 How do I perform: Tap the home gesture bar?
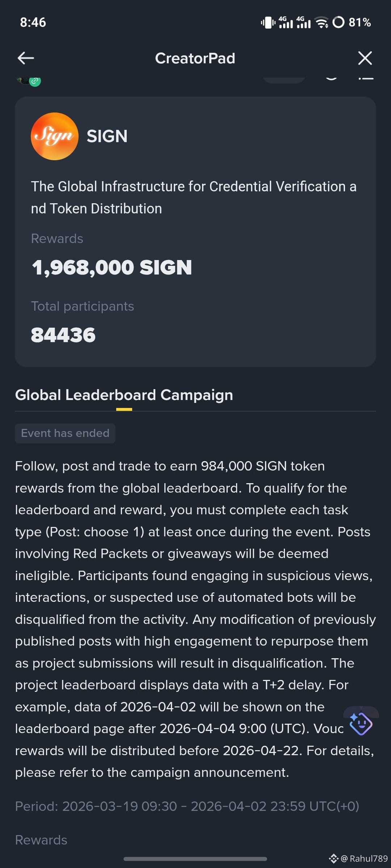coord(195,859)
